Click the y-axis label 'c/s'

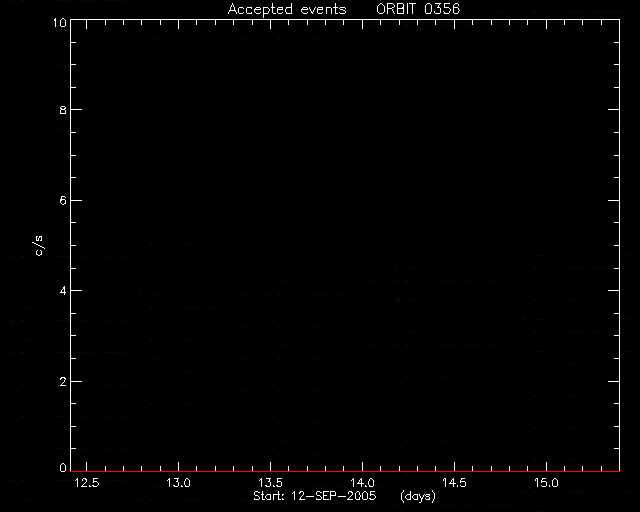[39, 246]
